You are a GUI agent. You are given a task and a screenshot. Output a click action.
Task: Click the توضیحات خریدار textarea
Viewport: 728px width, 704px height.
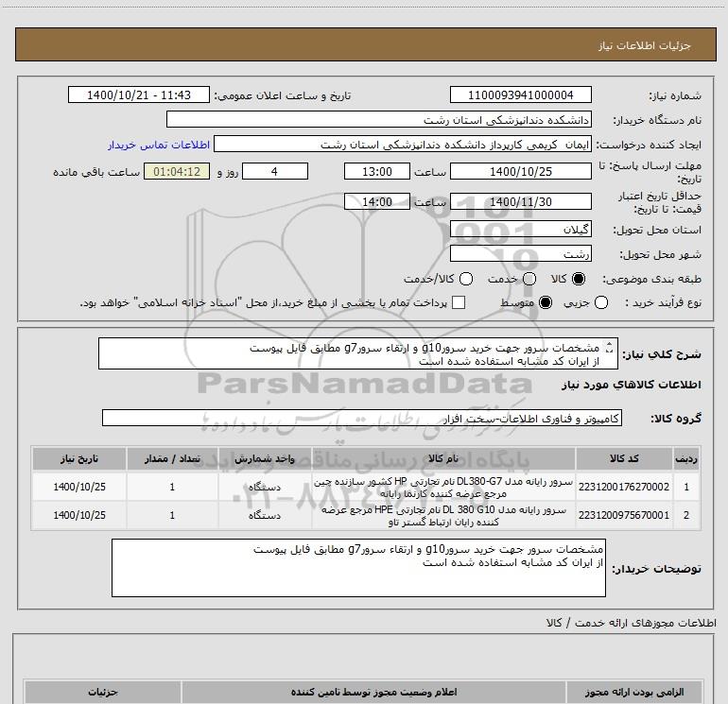pyautogui.click(x=358, y=568)
